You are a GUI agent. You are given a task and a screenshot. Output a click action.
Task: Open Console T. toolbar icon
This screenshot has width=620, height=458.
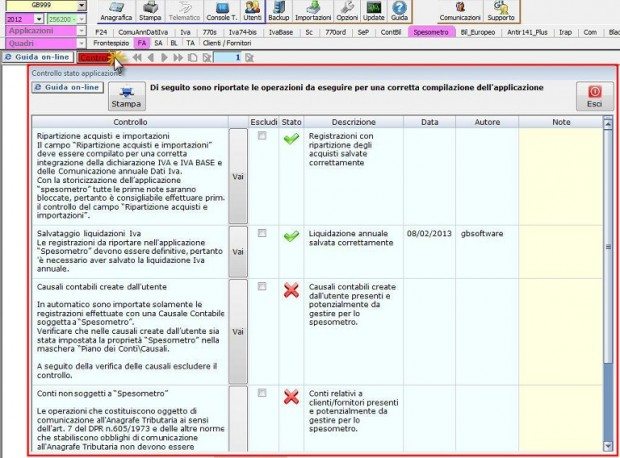click(x=222, y=11)
